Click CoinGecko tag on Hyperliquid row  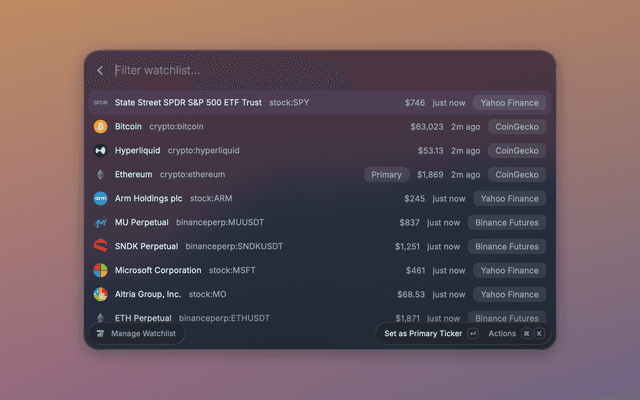click(517, 151)
